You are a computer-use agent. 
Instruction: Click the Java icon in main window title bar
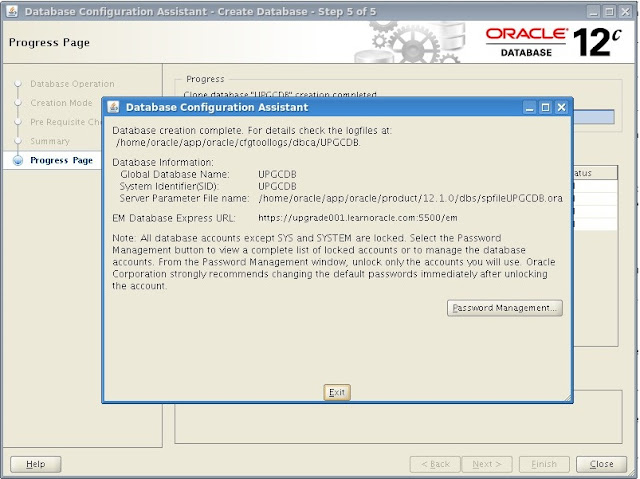12,11
